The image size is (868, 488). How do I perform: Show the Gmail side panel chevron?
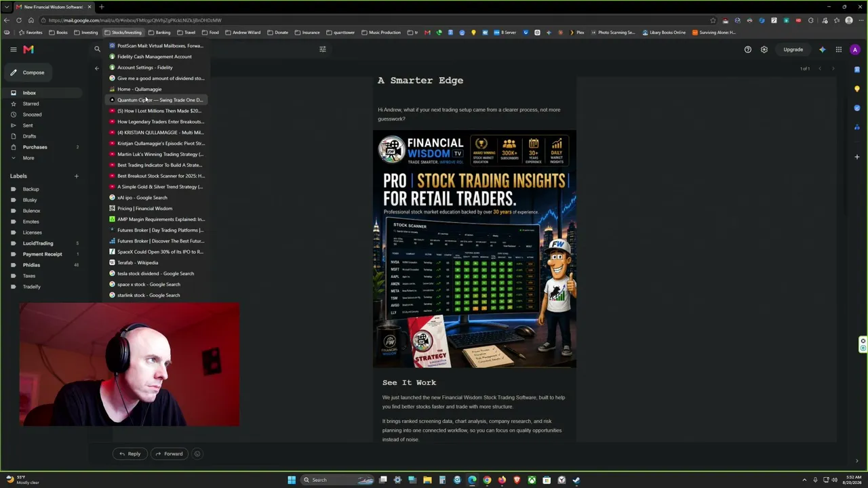857,461
